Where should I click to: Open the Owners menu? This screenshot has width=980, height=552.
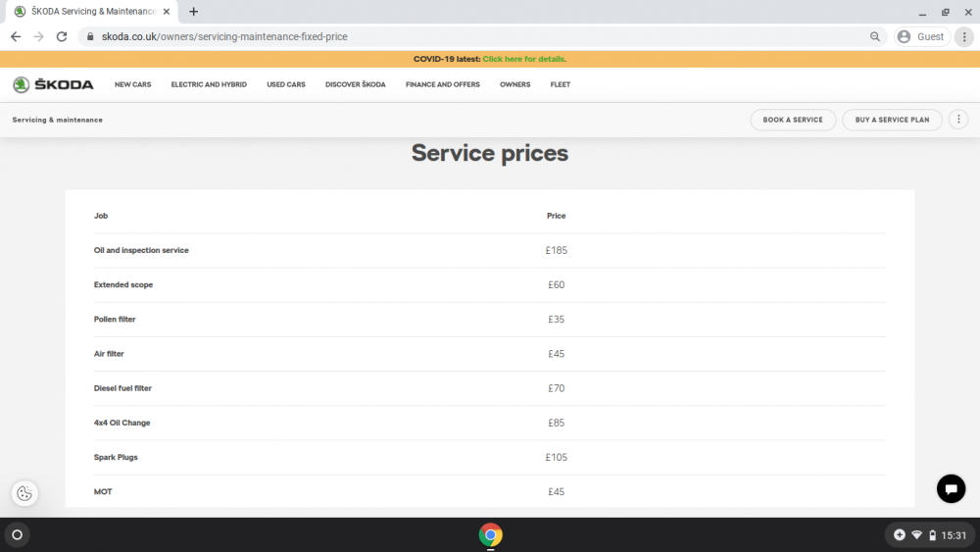click(515, 84)
